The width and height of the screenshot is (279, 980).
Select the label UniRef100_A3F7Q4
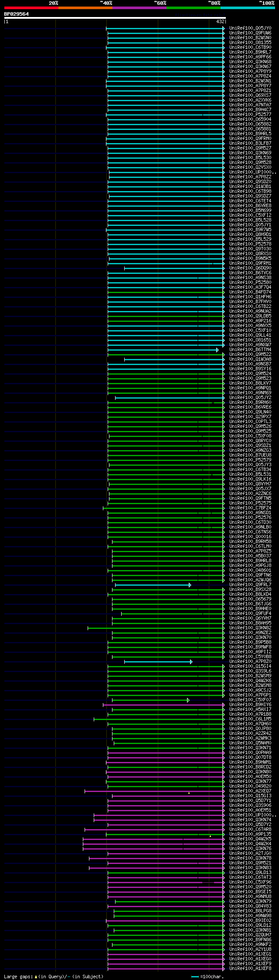[250, 287]
